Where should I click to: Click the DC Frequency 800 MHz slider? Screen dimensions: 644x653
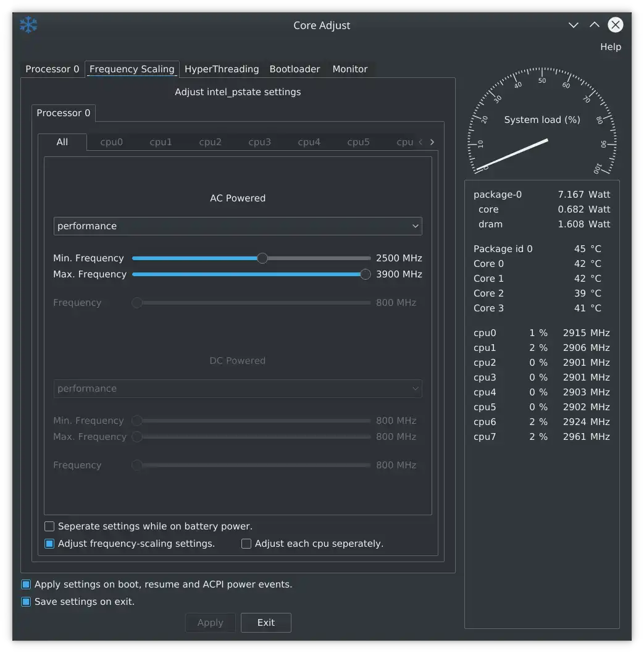click(x=251, y=465)
